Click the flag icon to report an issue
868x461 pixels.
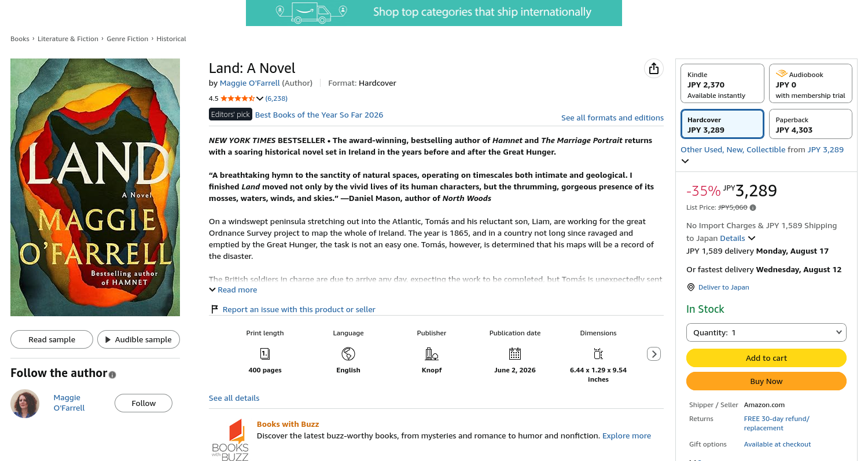tap(214, 309)
